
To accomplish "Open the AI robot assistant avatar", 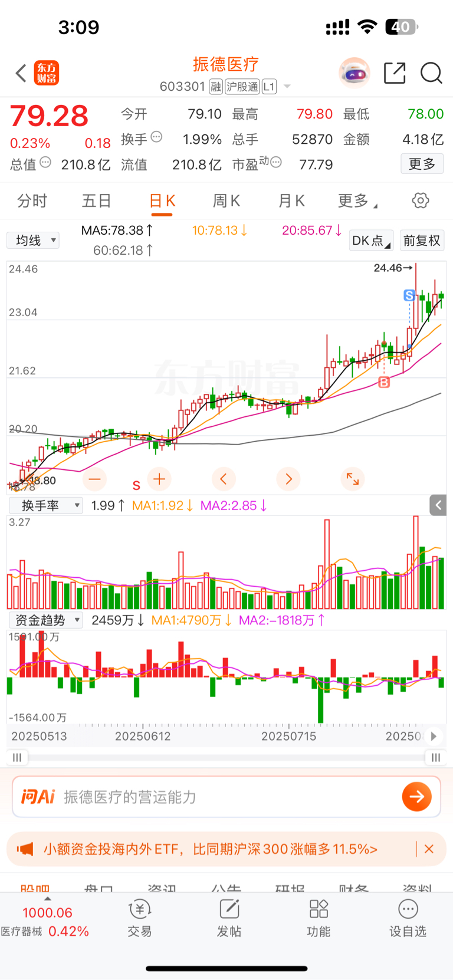I will pos(354,73).
